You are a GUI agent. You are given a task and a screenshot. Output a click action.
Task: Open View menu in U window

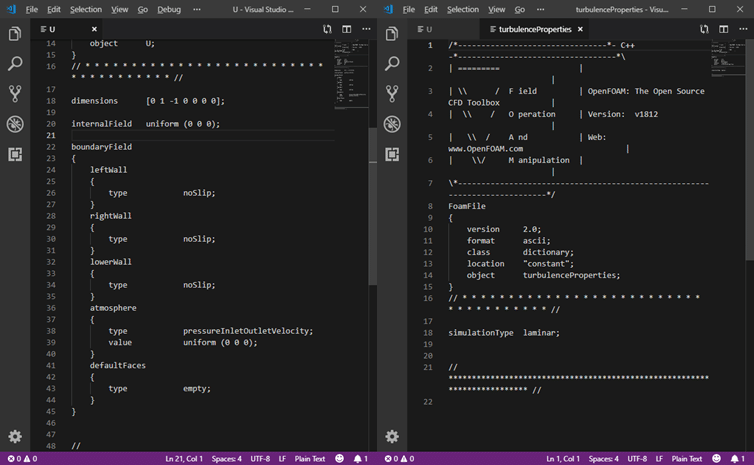pyautogui.click(x=119, y=9)
